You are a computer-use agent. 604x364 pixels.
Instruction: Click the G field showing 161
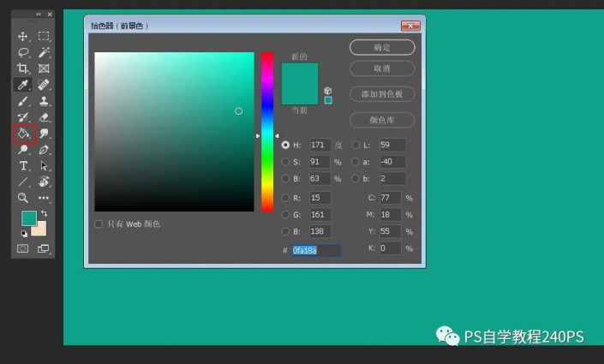[320, 215]
